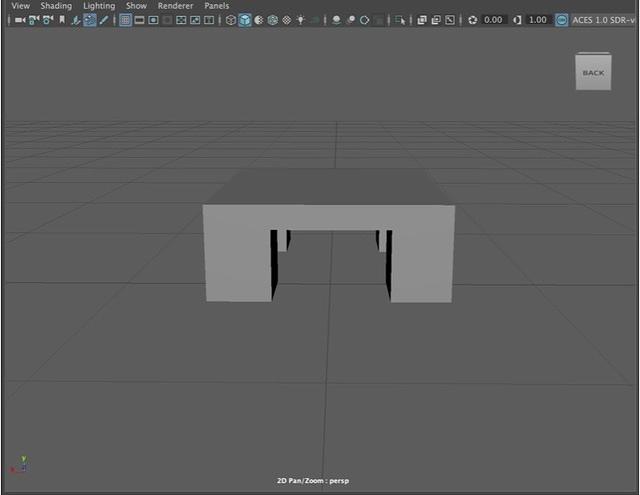
Task: Open the Shading menu
Action: pos(56,6)
